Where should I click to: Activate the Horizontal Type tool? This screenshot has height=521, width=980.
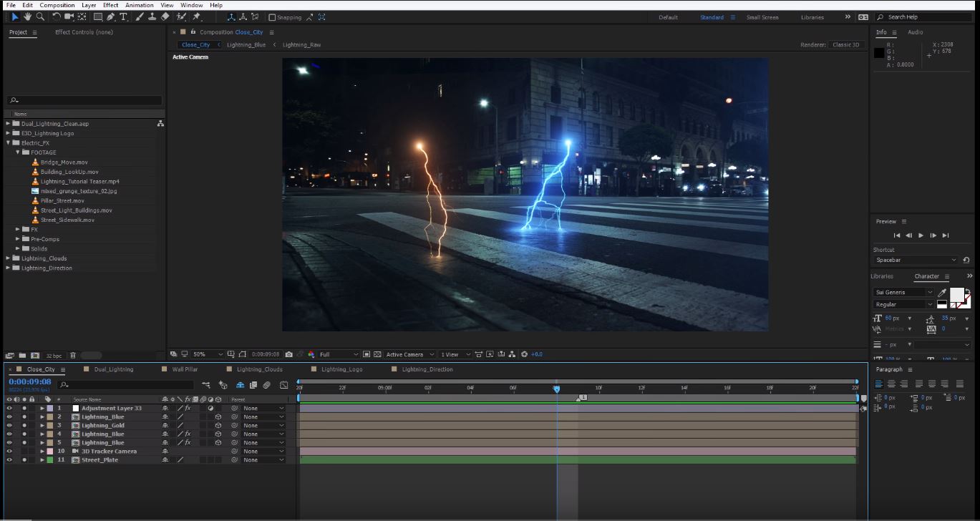(x=123, y=16)
